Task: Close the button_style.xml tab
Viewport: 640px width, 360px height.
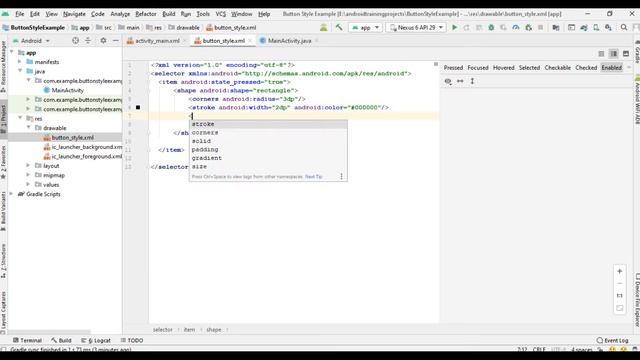Action: click(250, 41)
